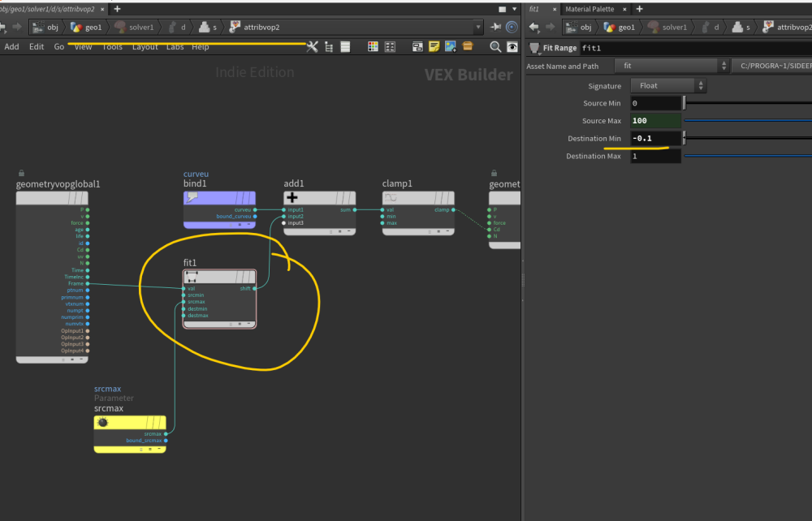812x521 pixels.
Task: Click the striped table view icon in network toolbar
Action: point(345,47)
